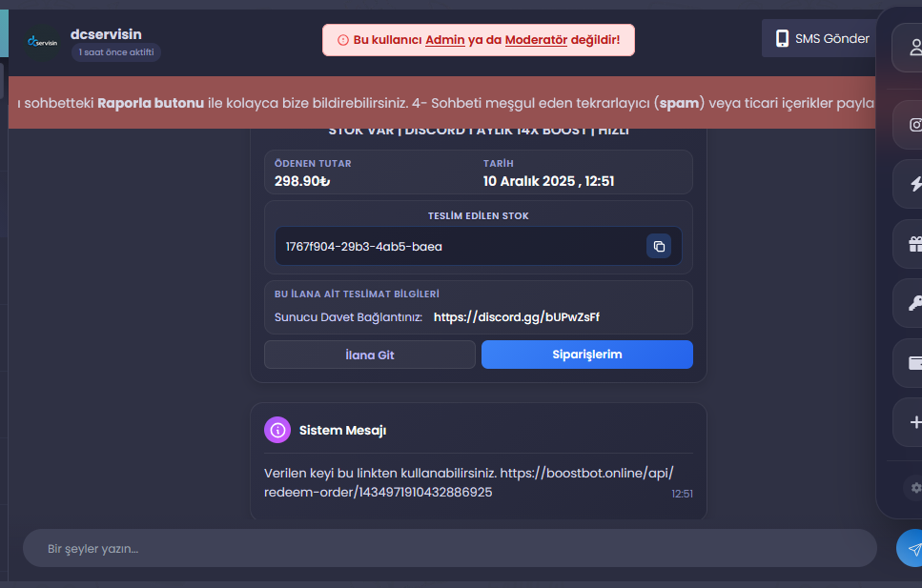Select the stock key 1767f904-29b3-4ab5-baea
922x588 pixels.
(x=364, y=247)
